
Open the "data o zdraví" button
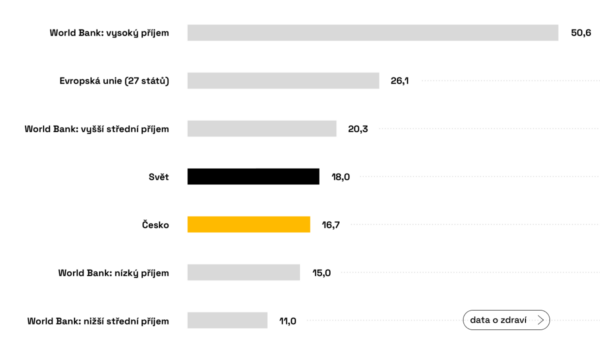(506, 320)
